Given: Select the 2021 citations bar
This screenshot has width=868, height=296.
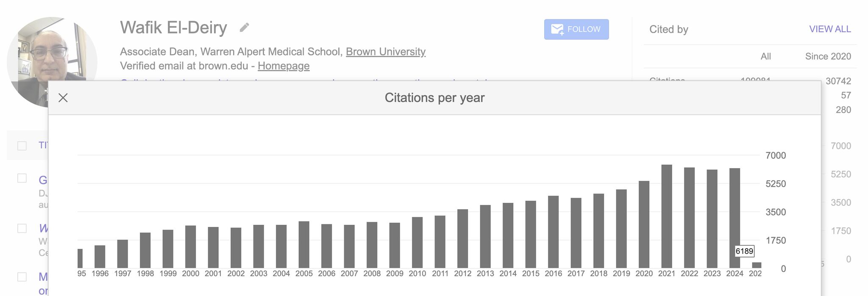Looking at the screenshot, I should (x=667, y=216).
